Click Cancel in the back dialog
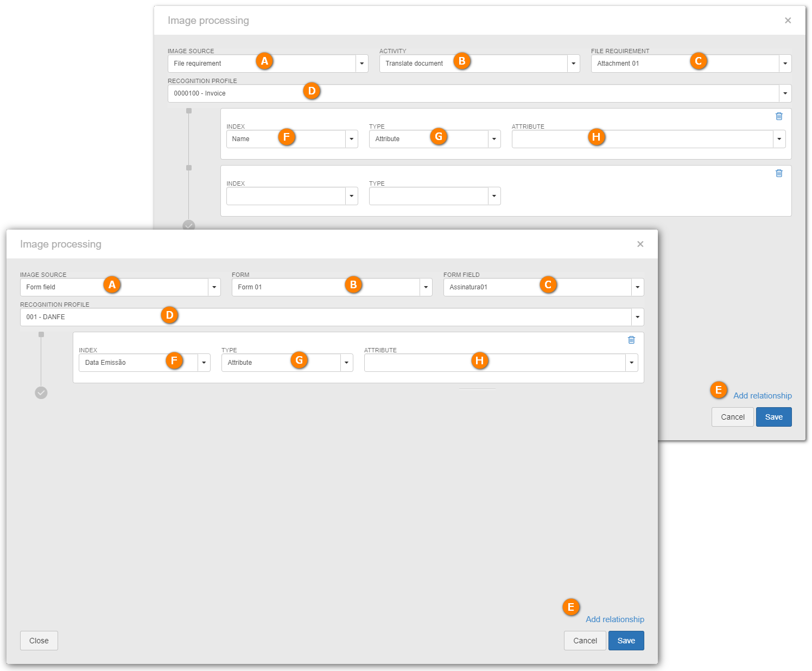This screenshot has height=671, width=812. tap(732, 417)
